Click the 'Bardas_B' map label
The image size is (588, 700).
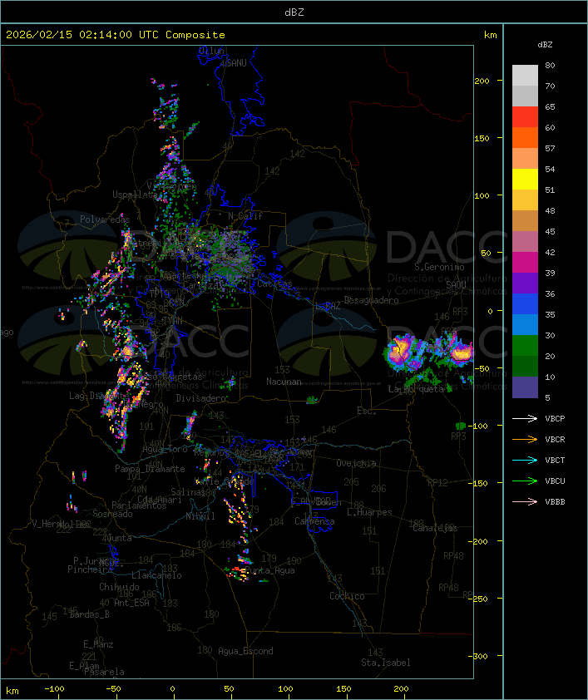[x=89, y=614]
